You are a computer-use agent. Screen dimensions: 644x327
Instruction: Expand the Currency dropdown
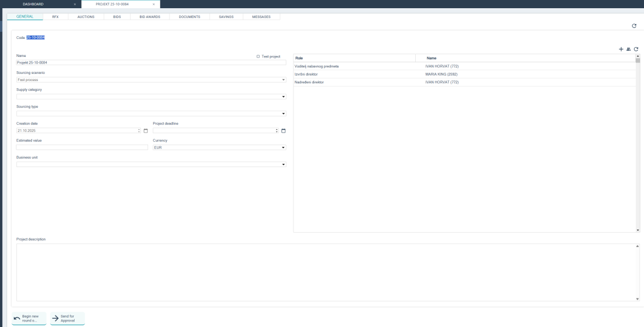284,148
